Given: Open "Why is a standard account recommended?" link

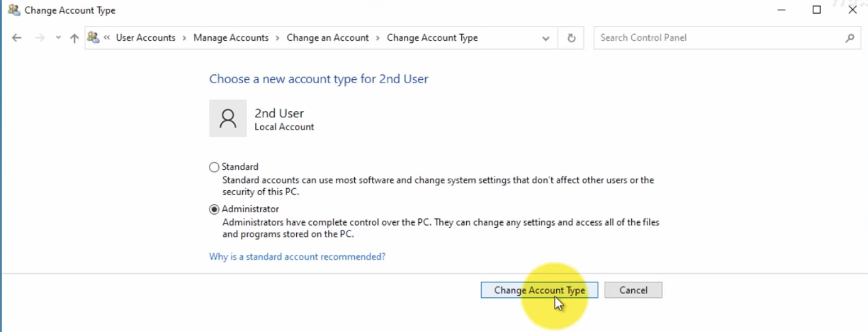Looking at the screenshot, I should 297,257.
